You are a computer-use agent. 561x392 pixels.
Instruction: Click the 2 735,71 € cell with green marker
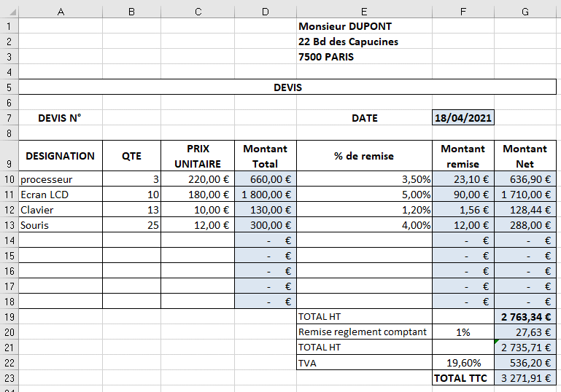pyautogui.click(x=525, y=348)
